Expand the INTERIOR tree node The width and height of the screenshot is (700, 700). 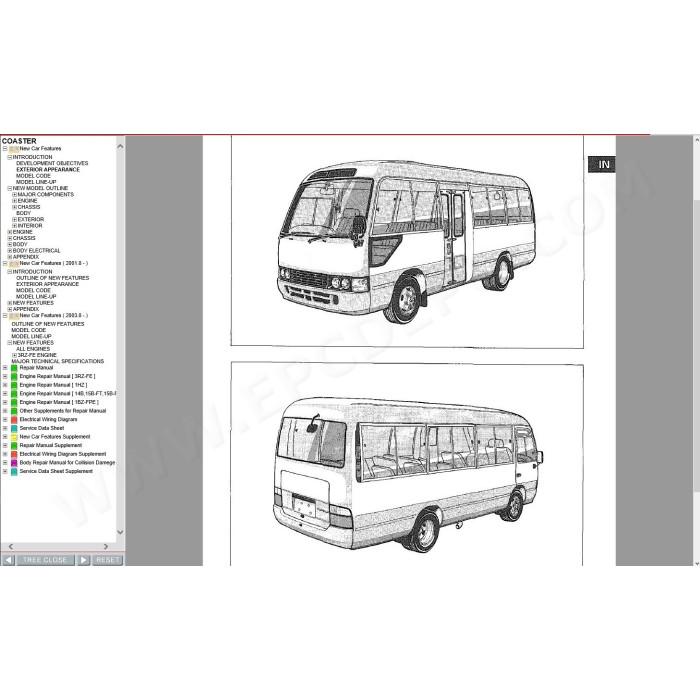click(x=14, y=226)
